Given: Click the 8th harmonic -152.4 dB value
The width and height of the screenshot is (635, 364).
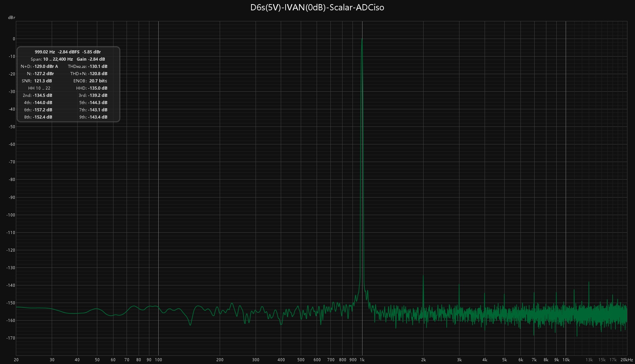Looking at the screenshot, I should tap(43, 117).
